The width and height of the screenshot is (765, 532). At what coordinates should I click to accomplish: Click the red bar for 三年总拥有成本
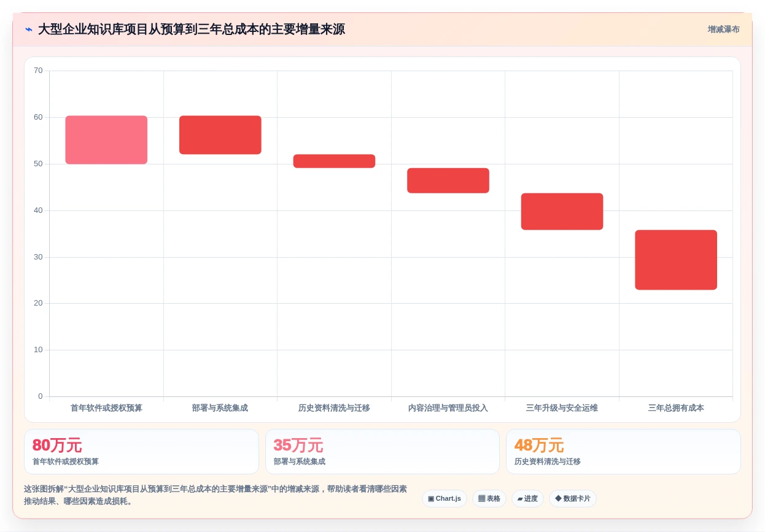676,260
